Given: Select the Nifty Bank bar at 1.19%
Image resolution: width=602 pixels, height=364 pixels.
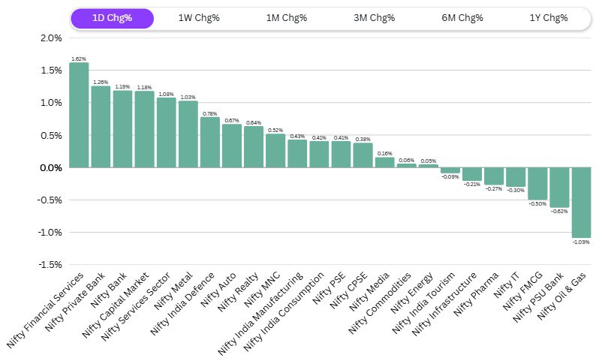Looking at the screenshot, I should [122, 129].
